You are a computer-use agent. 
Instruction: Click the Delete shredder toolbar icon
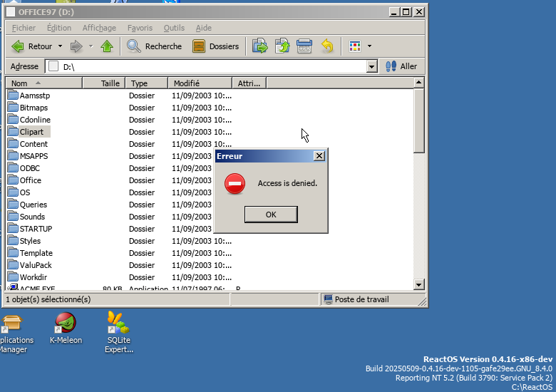[x=304, y=46]
